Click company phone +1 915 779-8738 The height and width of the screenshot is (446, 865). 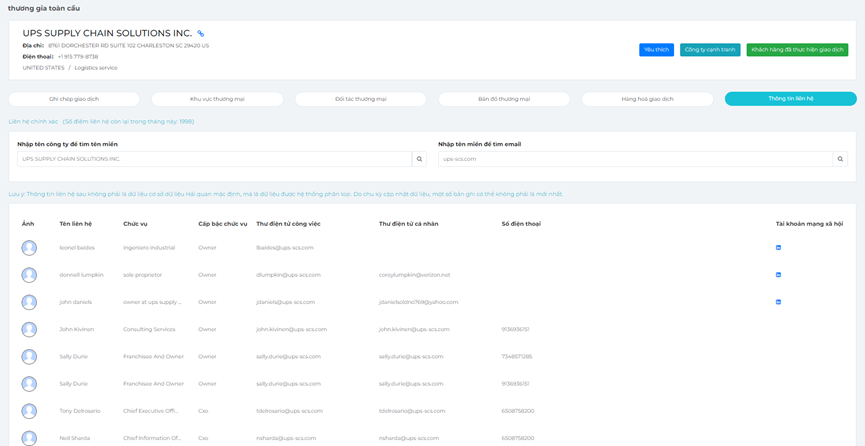click(78, 57)
